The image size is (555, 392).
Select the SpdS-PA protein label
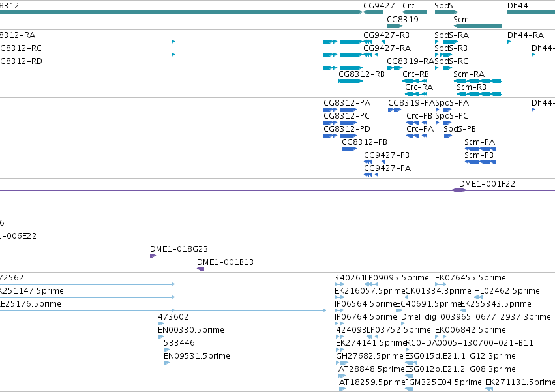pos(452,103)
